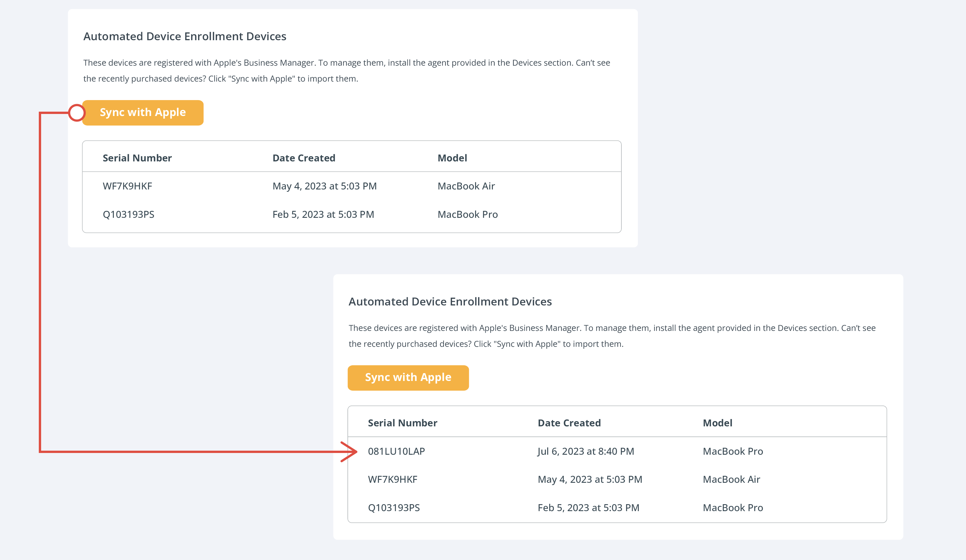Click the red circle callout marker
This screenshot has width=966, height=560.
[77, 113]
